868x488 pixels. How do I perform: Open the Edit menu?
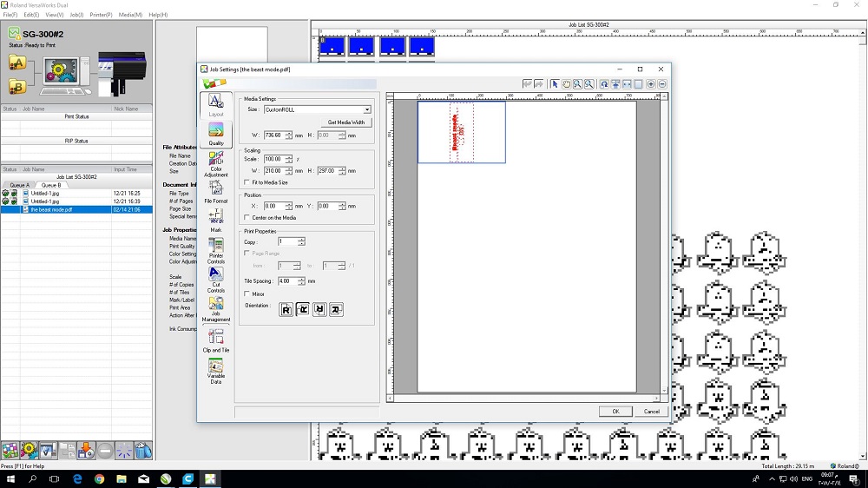[31, 15]
